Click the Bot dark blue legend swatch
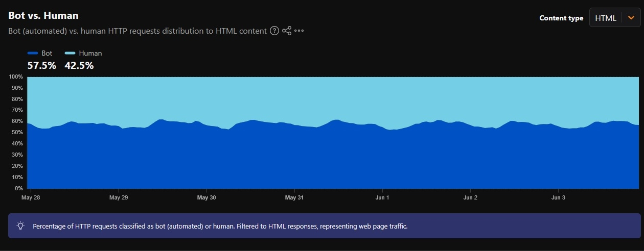The width and height of the screenshot is (644, 251). 33,53
